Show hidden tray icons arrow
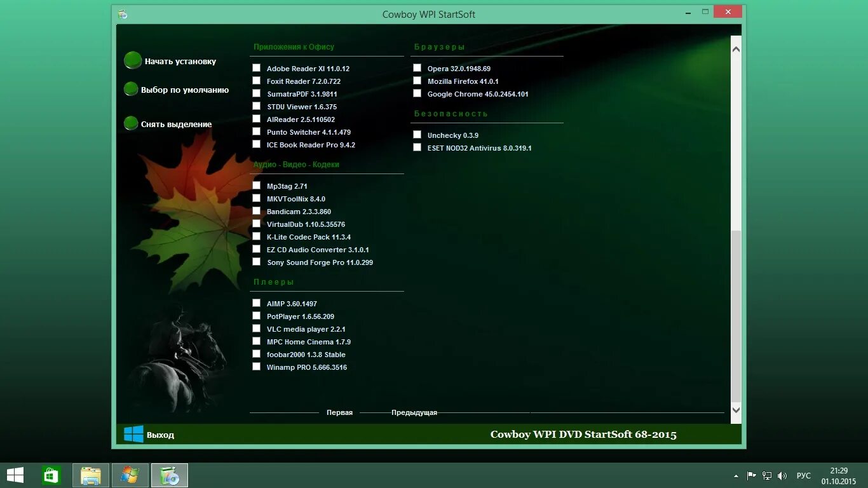Screen dimensions: 868x488 pyautogui.click(x=736, y=476)
